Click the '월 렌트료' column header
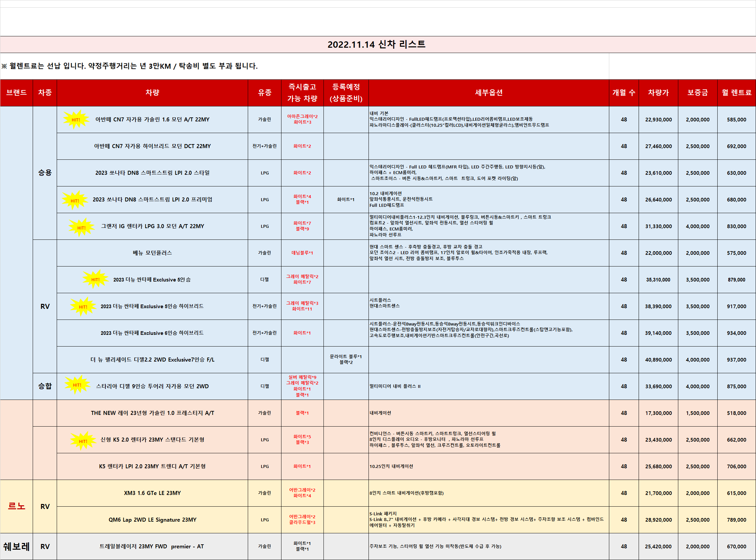The image size is (756, 560). tap(737, 93)
